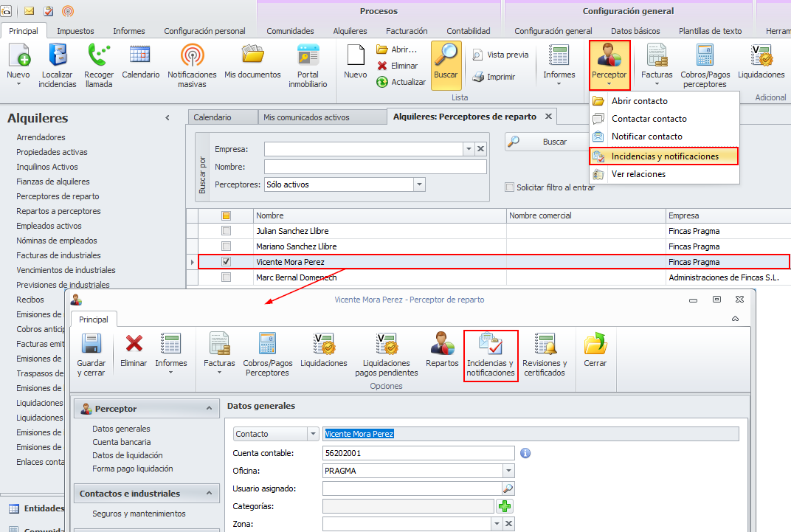Clear the Empresa field with X
The width and height of the screenshot is (791, 532).
(x=481, y=149)
